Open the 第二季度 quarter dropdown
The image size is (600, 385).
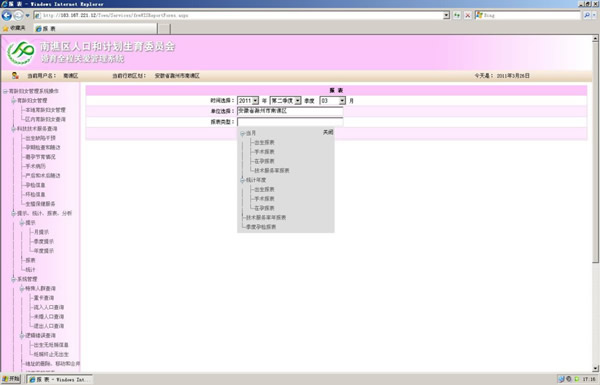[x=285, y=101]
